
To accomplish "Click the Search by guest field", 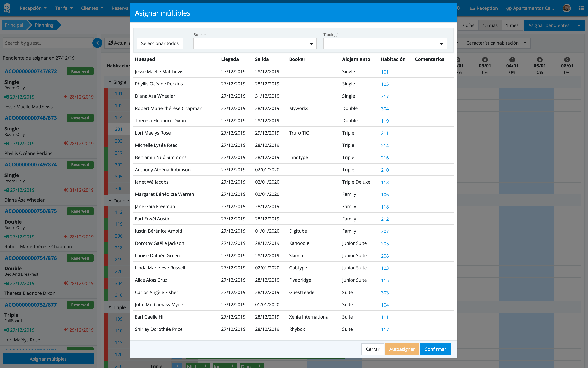I will [x=47, y=43].
